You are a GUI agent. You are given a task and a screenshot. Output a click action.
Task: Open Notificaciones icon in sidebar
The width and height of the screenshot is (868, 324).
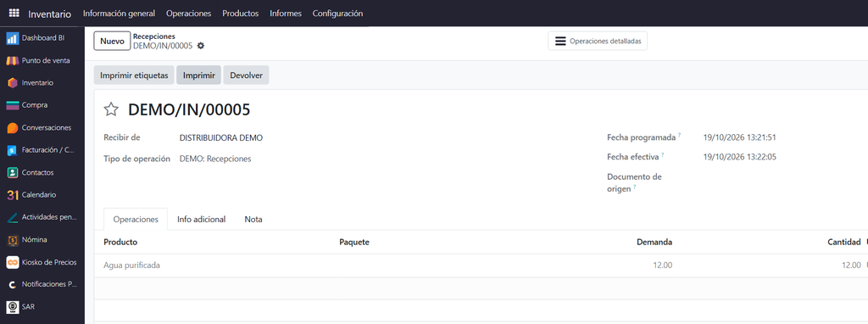click(x=12, y=284)
